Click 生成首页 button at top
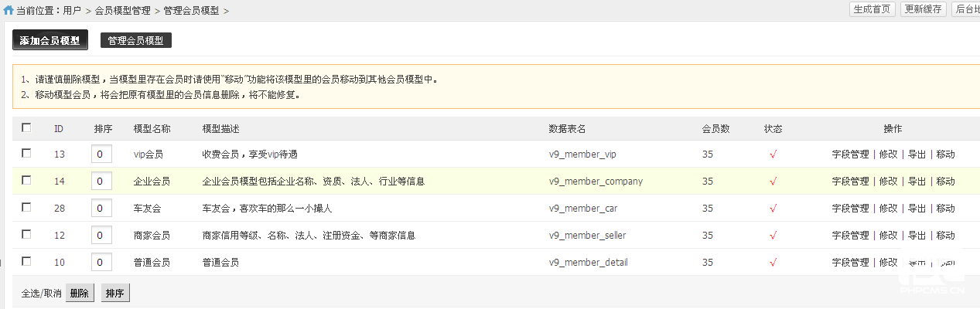 [872, 9]
